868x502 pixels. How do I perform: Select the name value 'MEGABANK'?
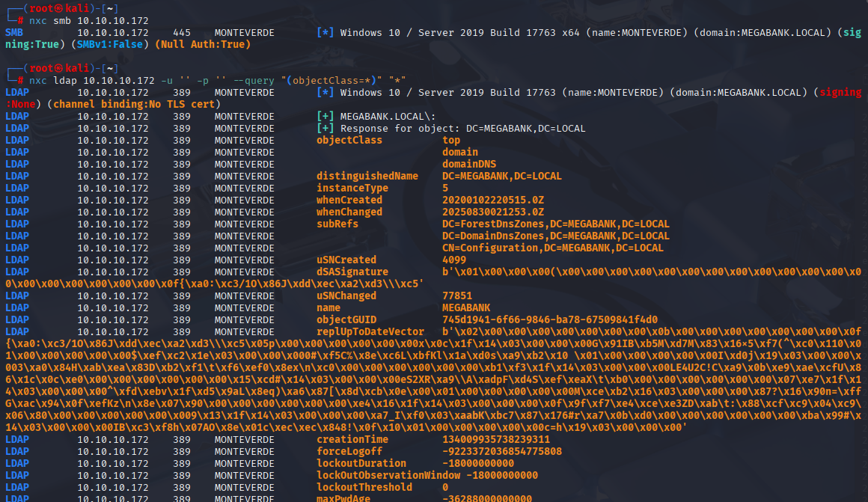[466, 307]
